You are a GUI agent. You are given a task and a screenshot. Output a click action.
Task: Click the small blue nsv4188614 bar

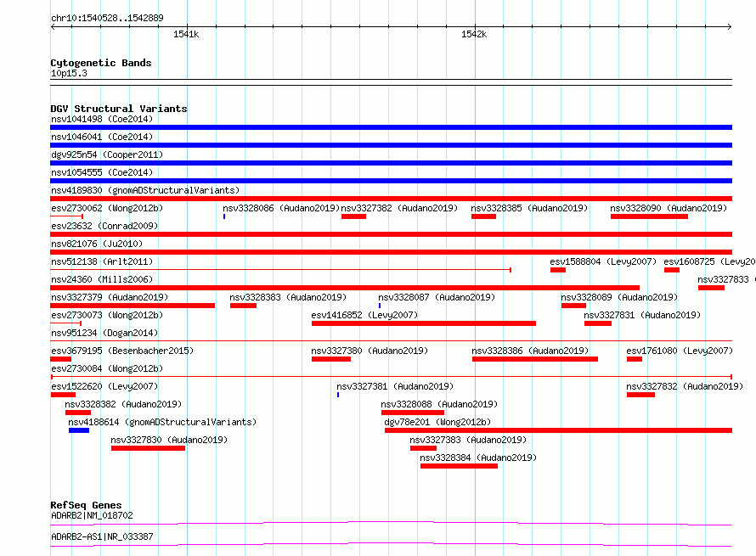coord(79,430)
